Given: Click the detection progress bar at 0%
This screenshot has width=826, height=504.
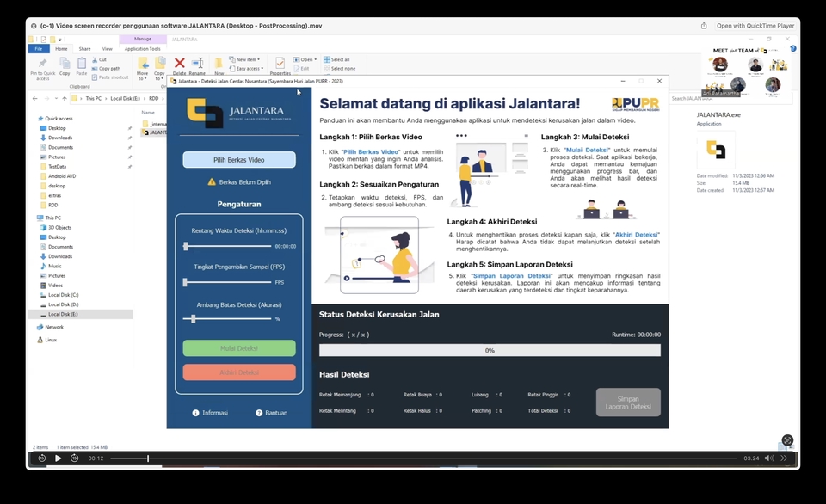Looking at the screenshot, I should [490, 350].
